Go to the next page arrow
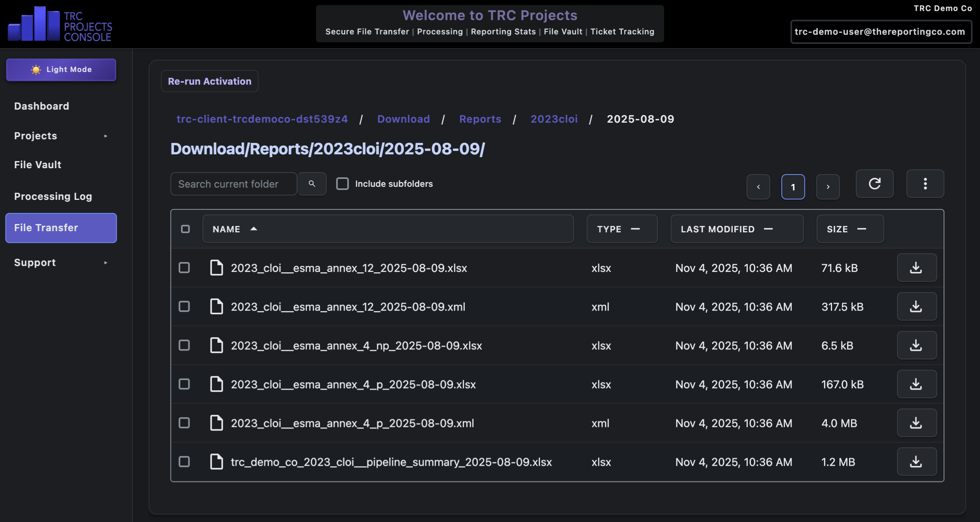 click(828, 187)
